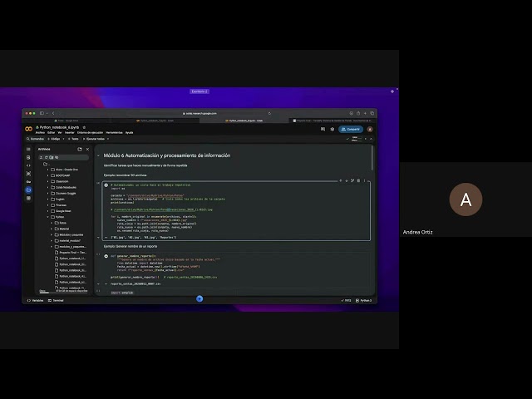Viewport: 532px width, 399px height.
Task: Delete the selected code cell
Action: [x=358, y=181]
